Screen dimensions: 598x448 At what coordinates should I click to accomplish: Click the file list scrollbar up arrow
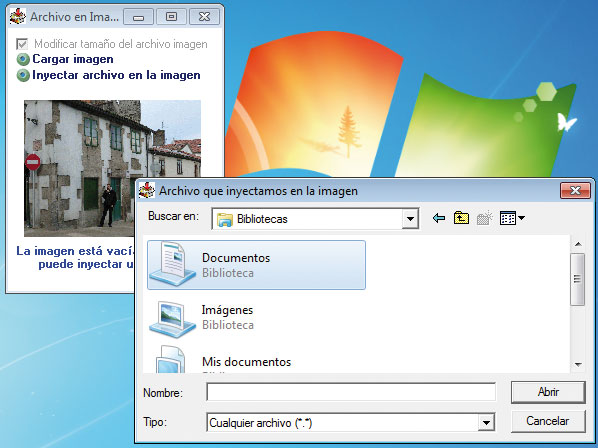[x=578, y=244]
